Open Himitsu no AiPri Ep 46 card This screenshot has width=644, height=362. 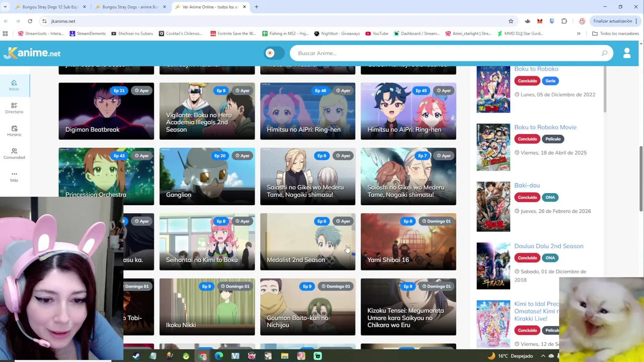pyautogui.click(x=307, y=111)
